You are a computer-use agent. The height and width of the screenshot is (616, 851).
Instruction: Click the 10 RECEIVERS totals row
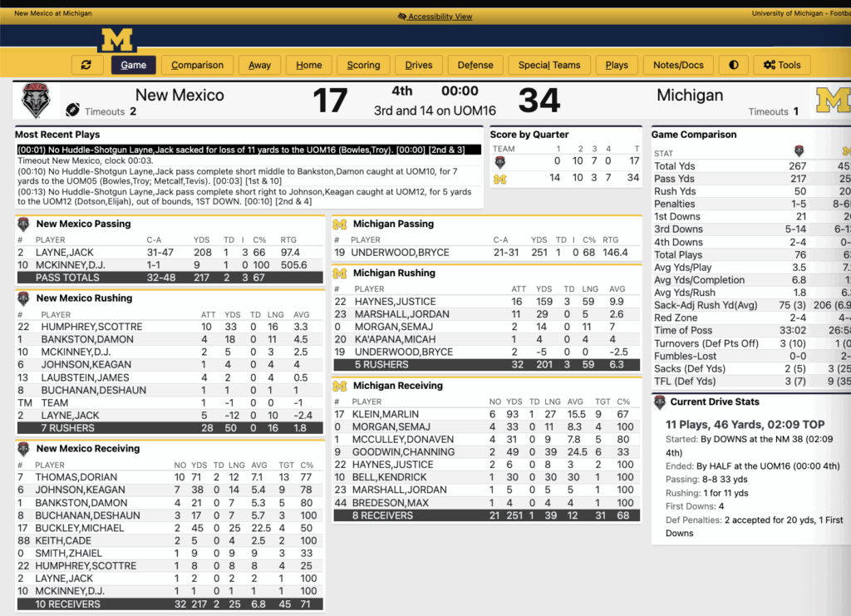[x=170, y=604]
